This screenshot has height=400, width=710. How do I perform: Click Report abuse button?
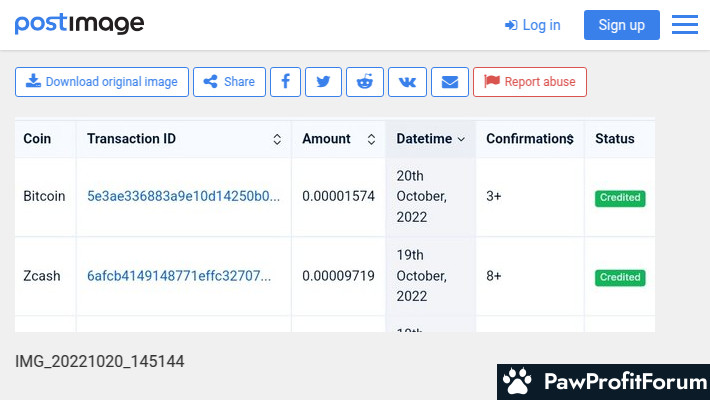(530, 82)
